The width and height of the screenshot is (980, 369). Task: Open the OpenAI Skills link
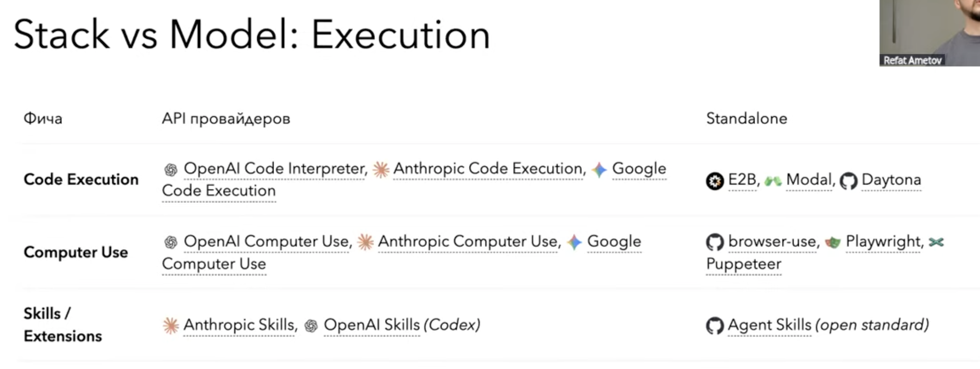point(371,325)
